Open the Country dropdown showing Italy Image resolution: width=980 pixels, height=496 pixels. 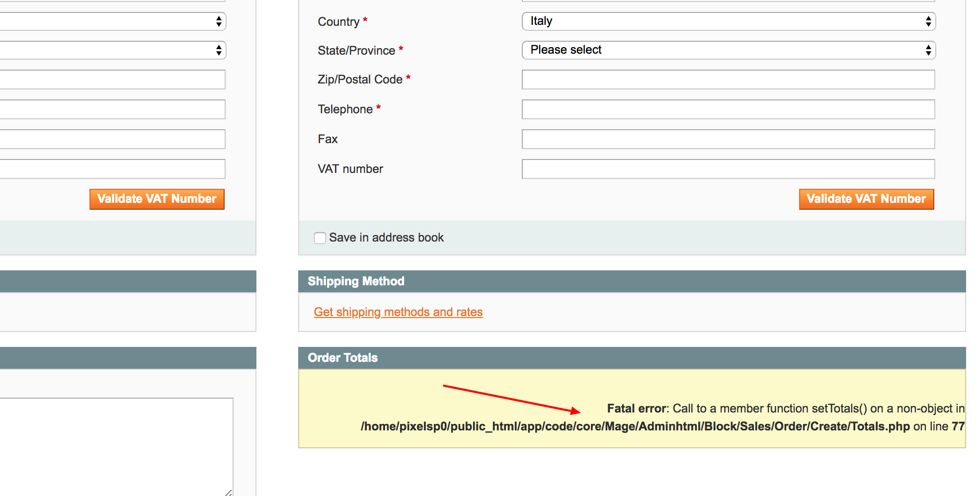[x=728, y=21]
